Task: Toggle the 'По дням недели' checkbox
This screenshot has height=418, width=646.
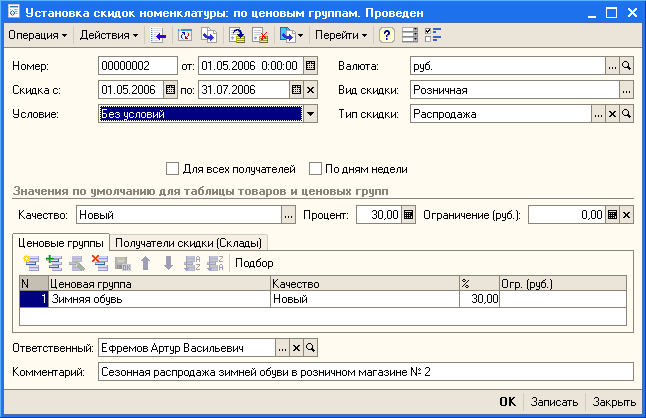Action: 316,168
